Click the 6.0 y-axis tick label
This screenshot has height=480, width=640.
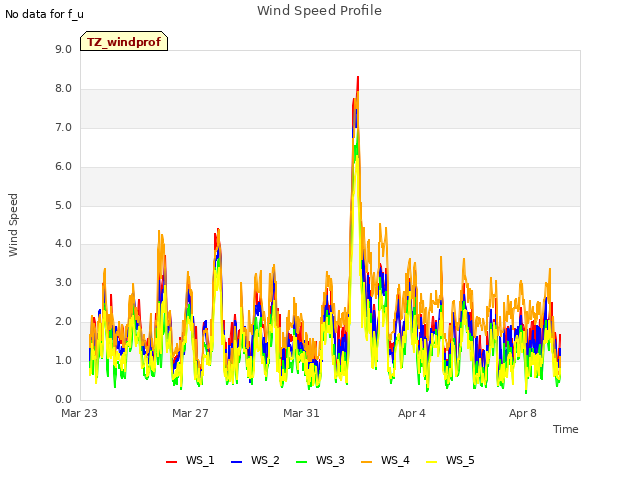[x=64, y=167]
